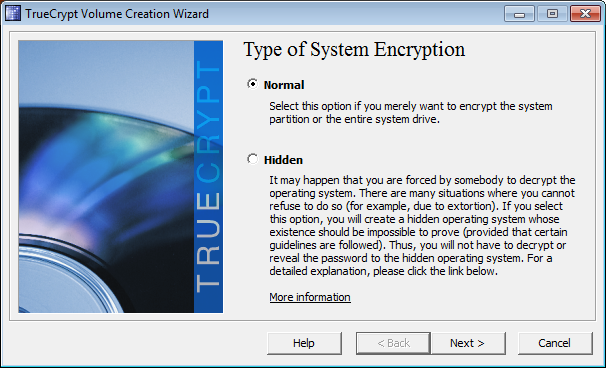Click the greyed-out < Back button
This screenshot has height=368, width=606.
(x=393, y=343)
